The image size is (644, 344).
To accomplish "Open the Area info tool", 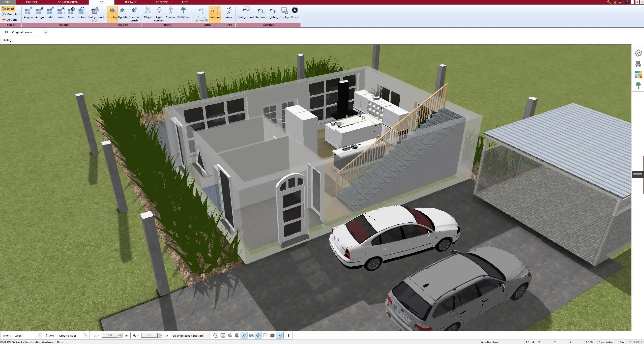I will [229, 13].
